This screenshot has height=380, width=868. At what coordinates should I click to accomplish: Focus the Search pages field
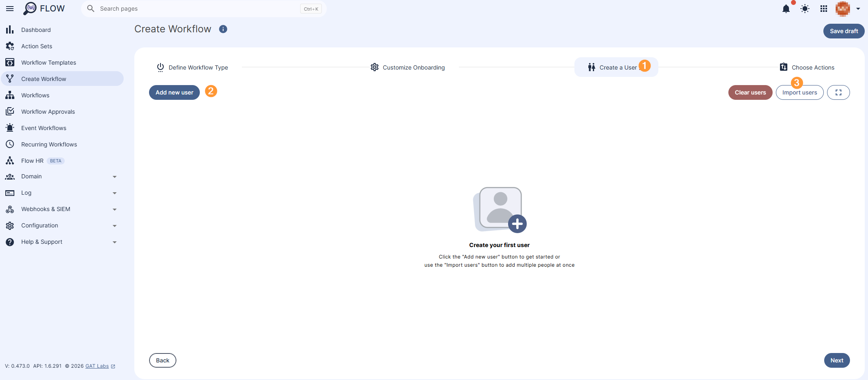coord(203,9)
